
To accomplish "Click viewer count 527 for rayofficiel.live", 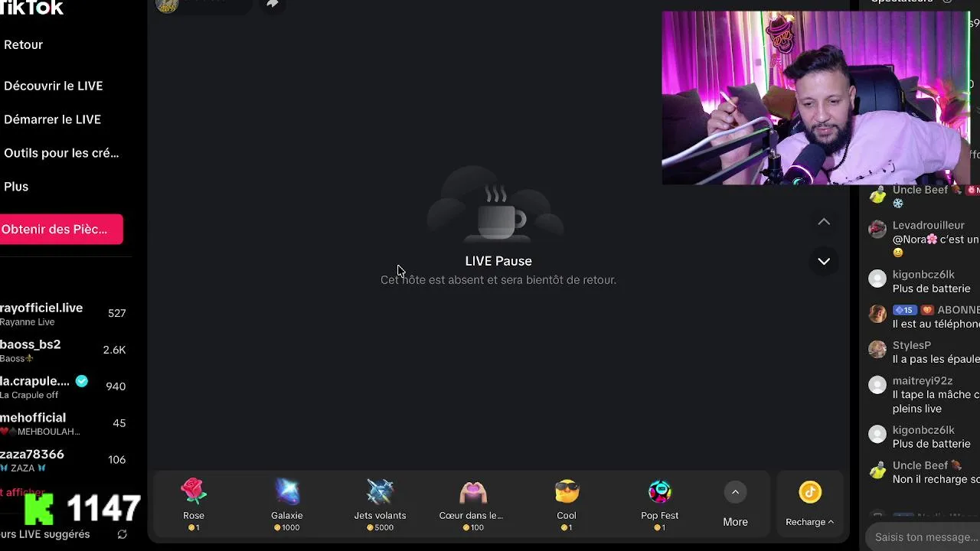I will pyautogui.click(x=116, y=313).
